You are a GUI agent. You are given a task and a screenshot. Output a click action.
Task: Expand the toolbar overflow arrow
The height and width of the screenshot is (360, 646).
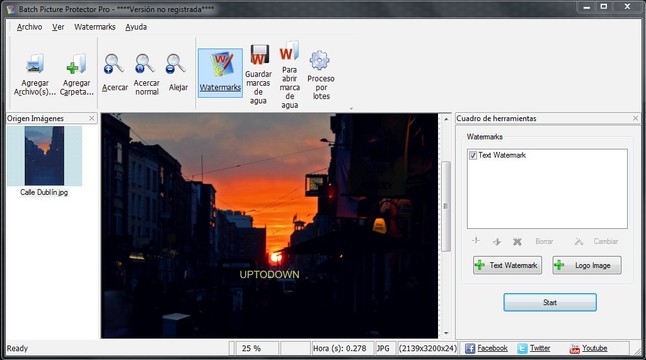coord(351,109)
